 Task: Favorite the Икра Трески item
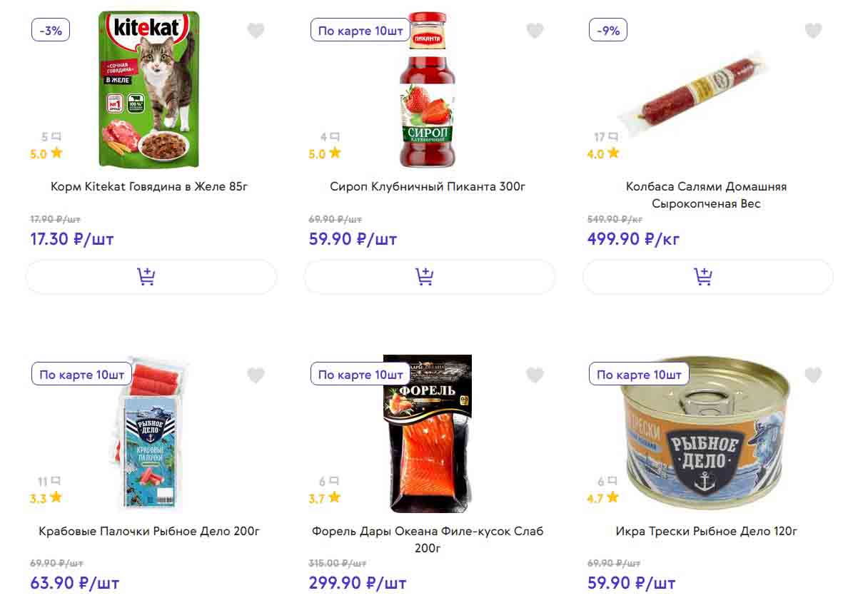[x=813, y=375]
